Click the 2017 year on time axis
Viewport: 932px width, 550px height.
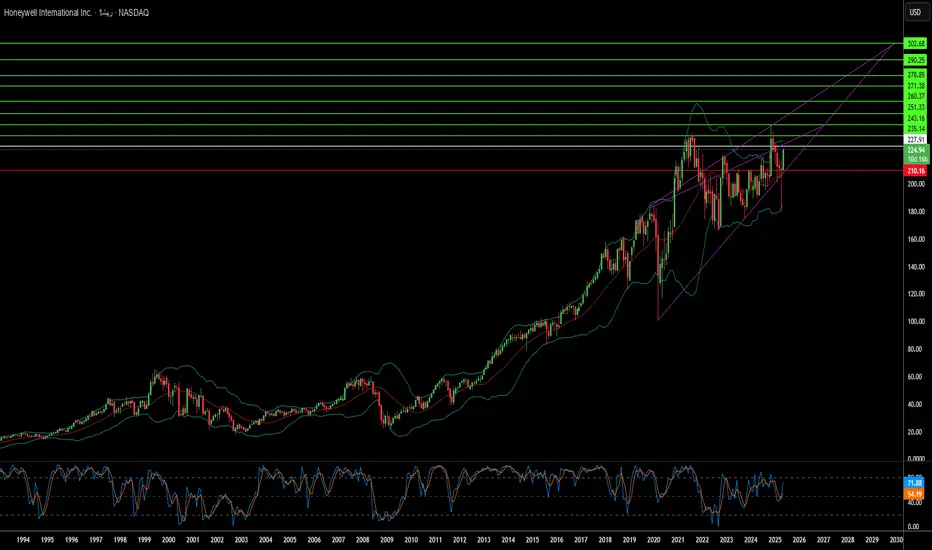point(581,540)
